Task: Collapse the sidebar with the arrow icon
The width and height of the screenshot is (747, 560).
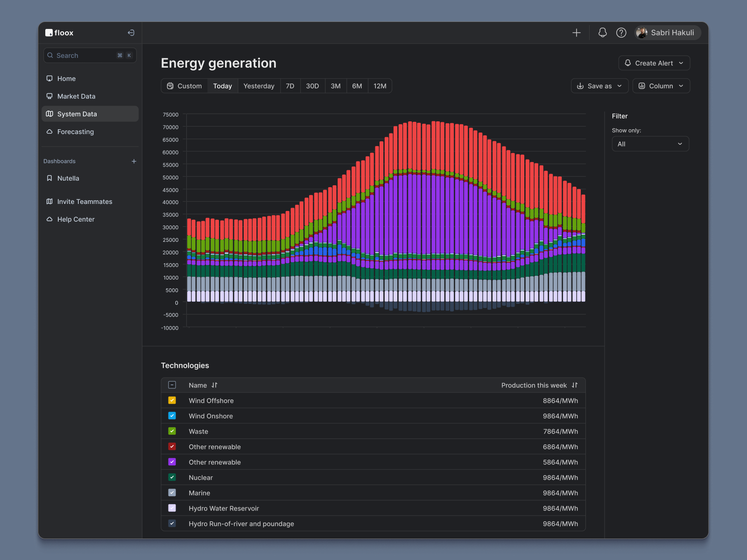Action: point(131,33)
